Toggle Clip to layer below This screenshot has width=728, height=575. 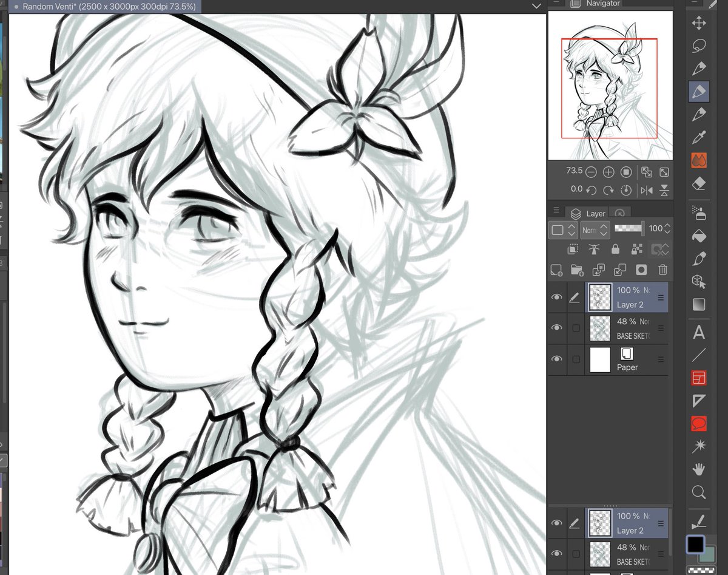[x=573, y=250]
